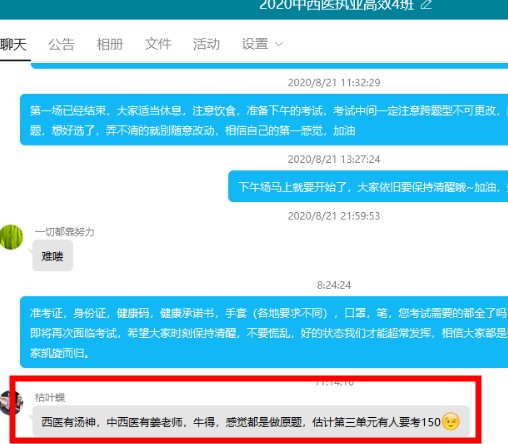Expand the 设置 dropdown menu
The image size is (508, 444).
[x=262, y=44]
